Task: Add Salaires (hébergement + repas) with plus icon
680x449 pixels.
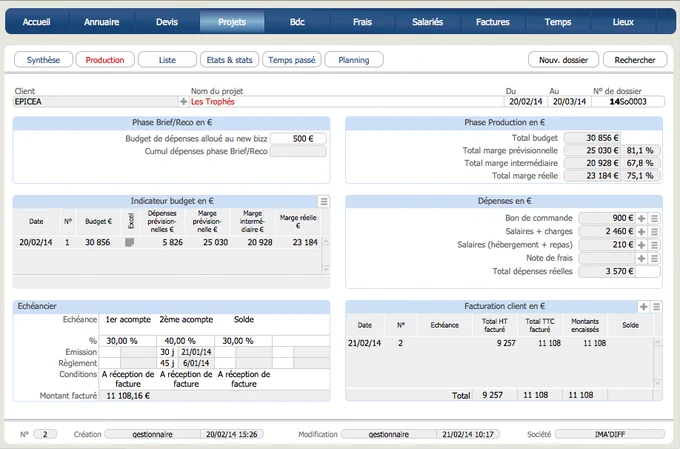Action: pos(641,245)
